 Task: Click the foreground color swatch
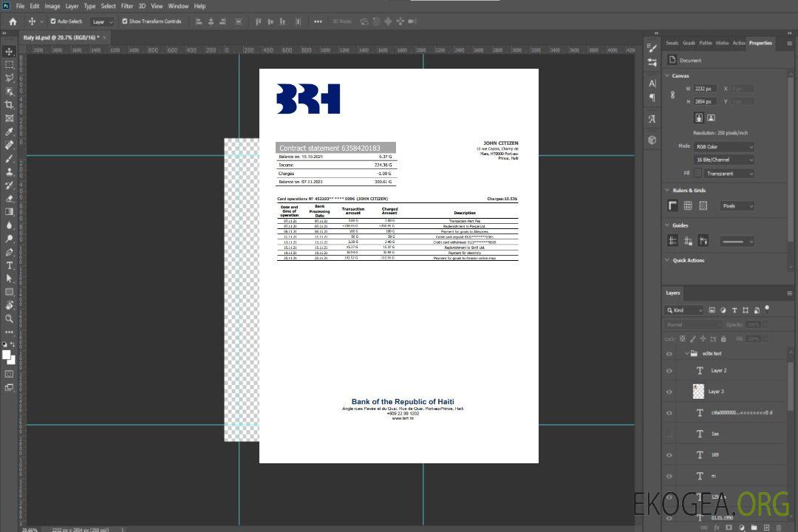click(x=6, y=355)
